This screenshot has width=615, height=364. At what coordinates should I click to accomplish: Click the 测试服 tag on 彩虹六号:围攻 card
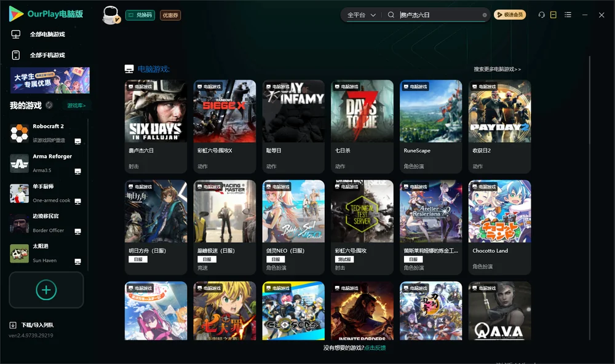pos(344,259)
